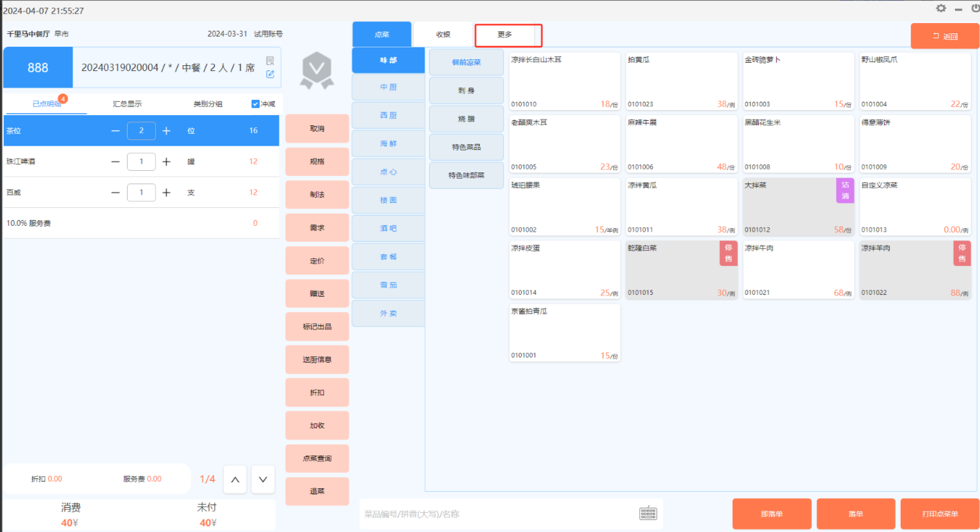This screenshot has width=980, height=532.
Task: Toggle the 冲减 checkbox
Action: coord(256,104)
